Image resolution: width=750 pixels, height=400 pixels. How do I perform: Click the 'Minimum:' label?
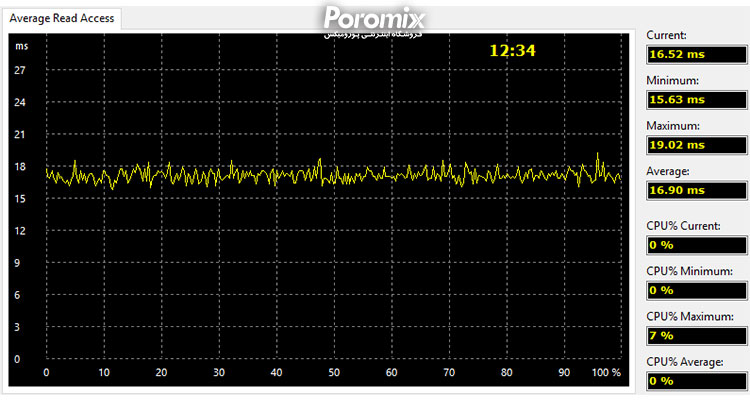672,80
